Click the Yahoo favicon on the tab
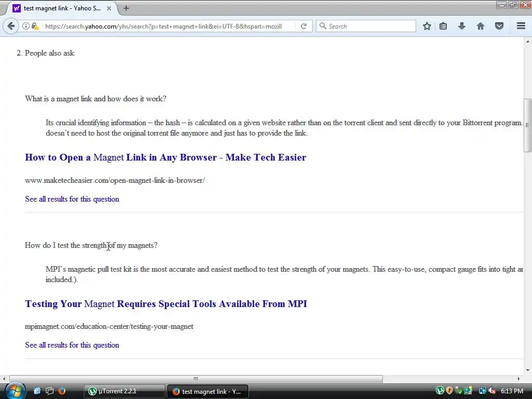532x399 pixels. point(16,8)
